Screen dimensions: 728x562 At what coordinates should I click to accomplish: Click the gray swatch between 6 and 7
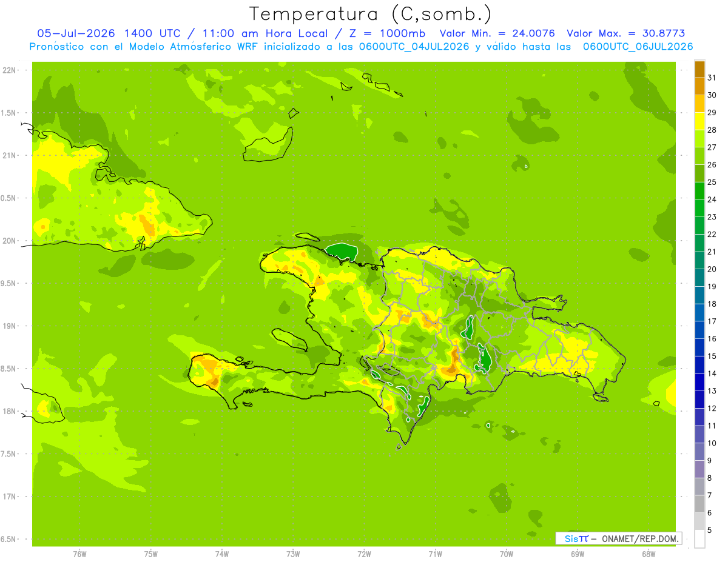pos(699,504)
